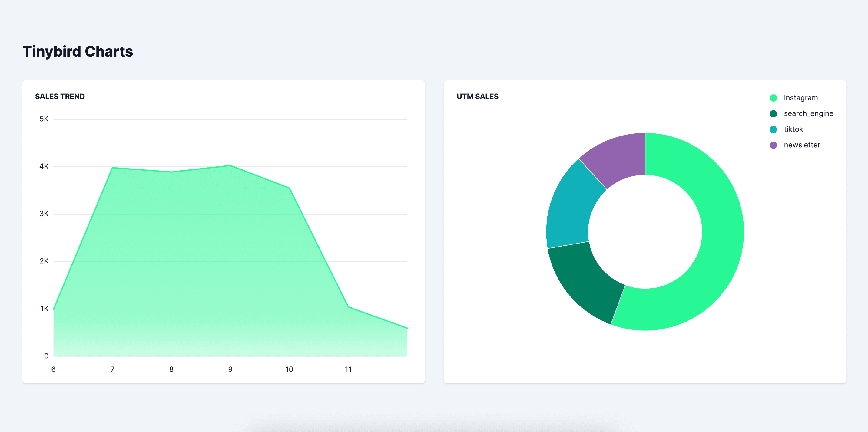Image resolution: width=868 pixels, height=432 pixels.
Task: Click the SALES TREND chart title
Action: tap(60, 97)
